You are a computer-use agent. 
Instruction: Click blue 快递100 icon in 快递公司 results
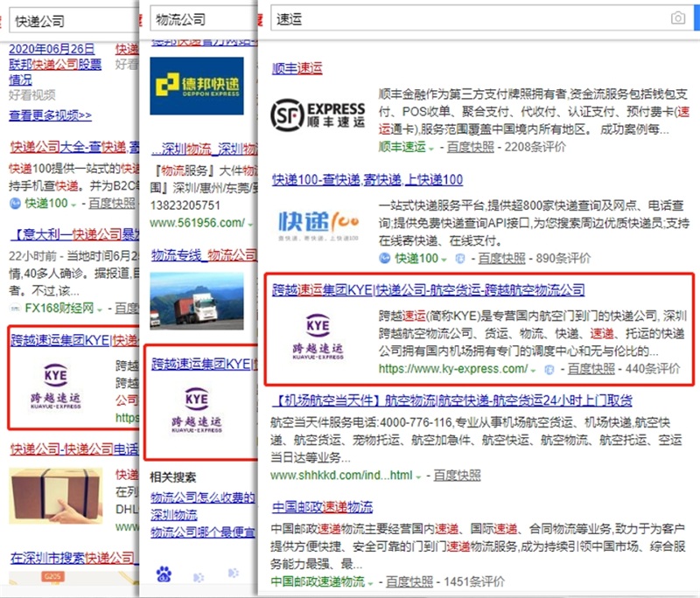pos(15,204)
